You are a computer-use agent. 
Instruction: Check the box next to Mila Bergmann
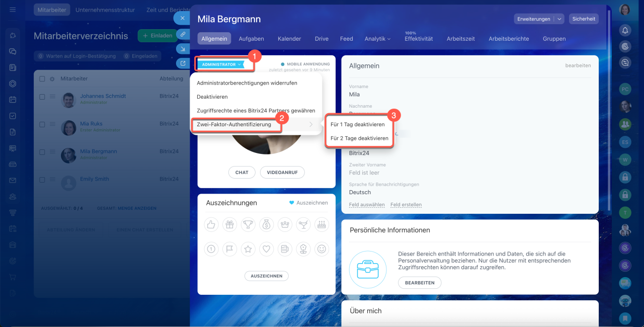click(x=42, y=152)
